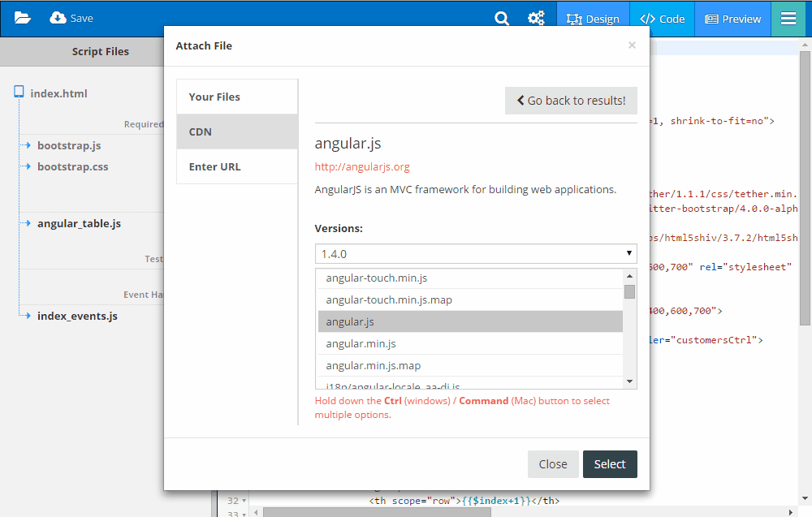Switch to Design view
812x517 pixels.
click(594, 19)
